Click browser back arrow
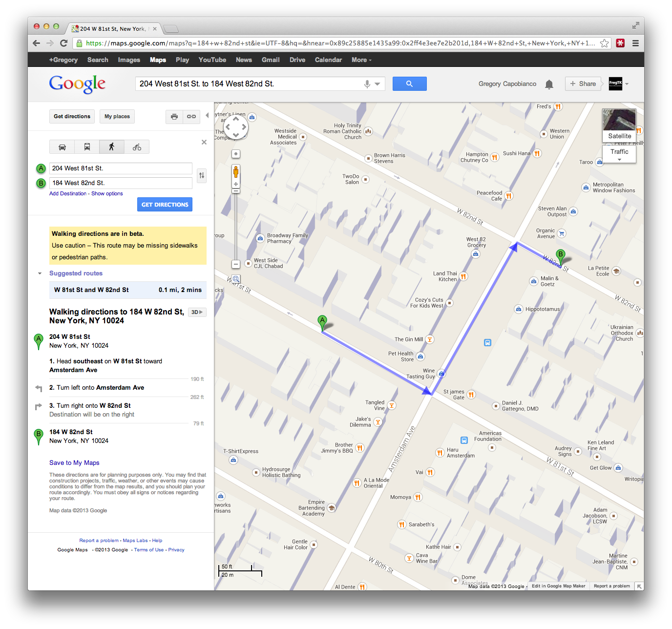This screenshot has width=672, height=629. click(37, 43)
